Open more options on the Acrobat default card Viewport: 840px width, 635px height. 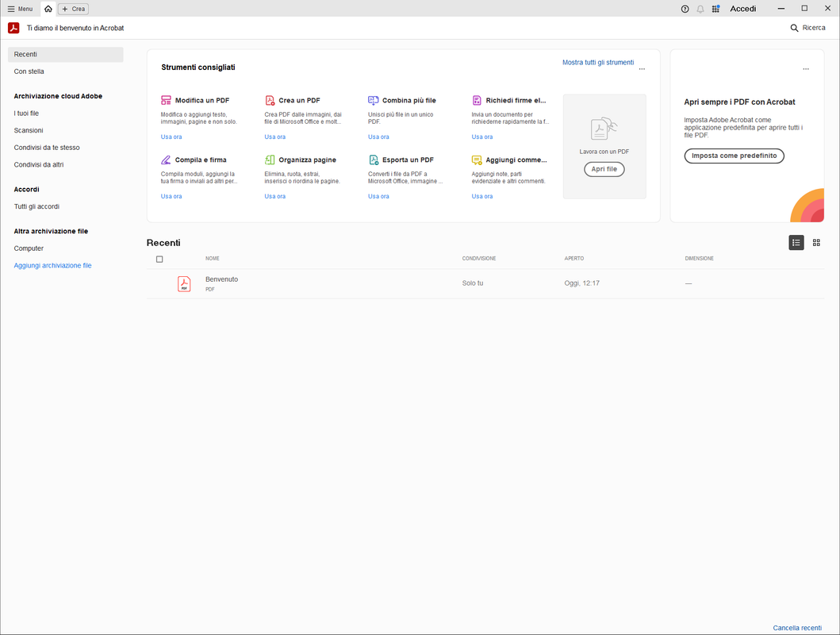(x=806, y=68)
